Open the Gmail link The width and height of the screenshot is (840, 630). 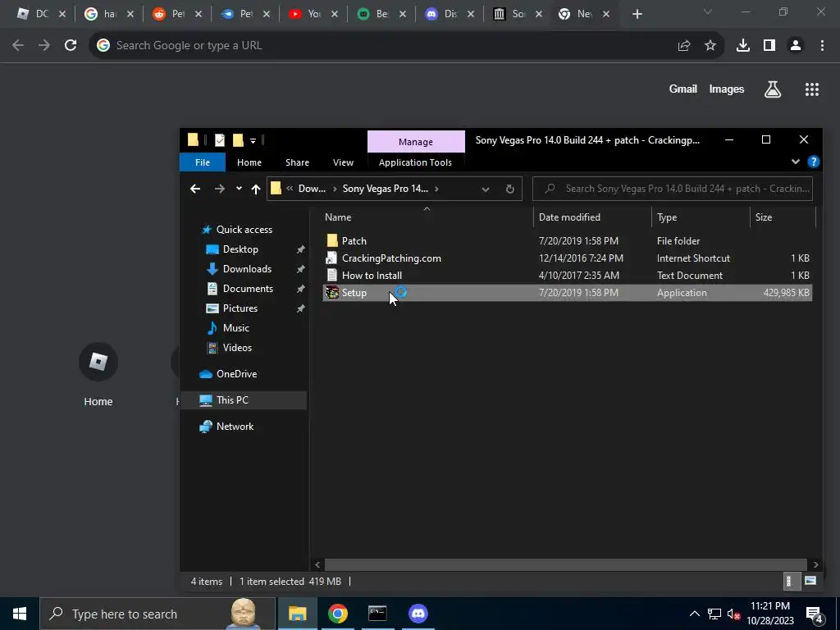[683, 89]
